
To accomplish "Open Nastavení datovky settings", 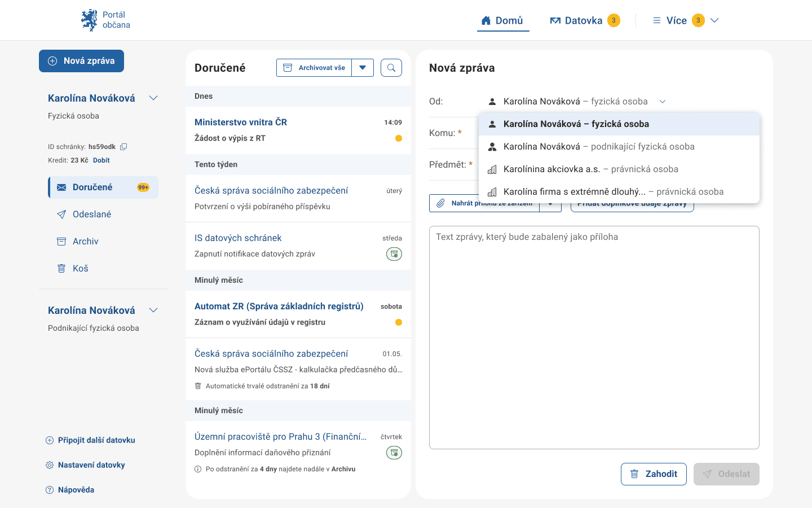I will pos(91,465).
